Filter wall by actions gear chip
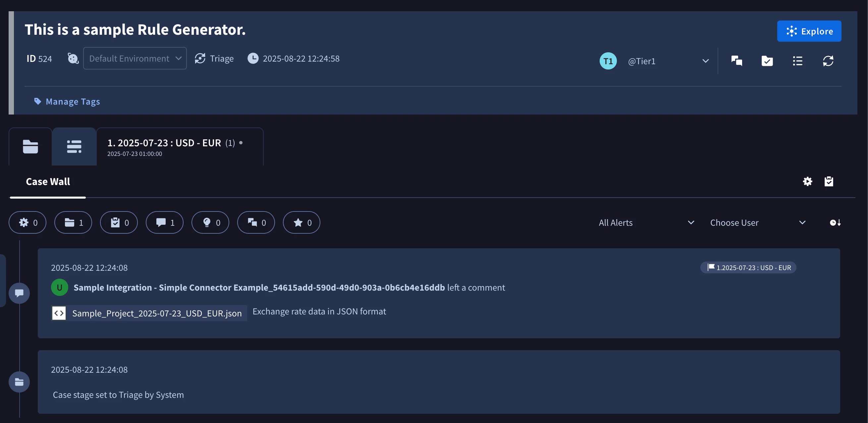 (27, 222)
